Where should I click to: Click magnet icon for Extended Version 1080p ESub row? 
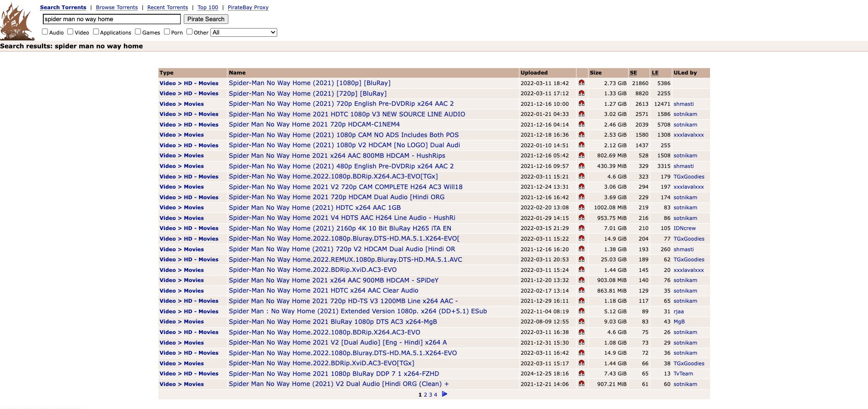(x=582, y=311)
